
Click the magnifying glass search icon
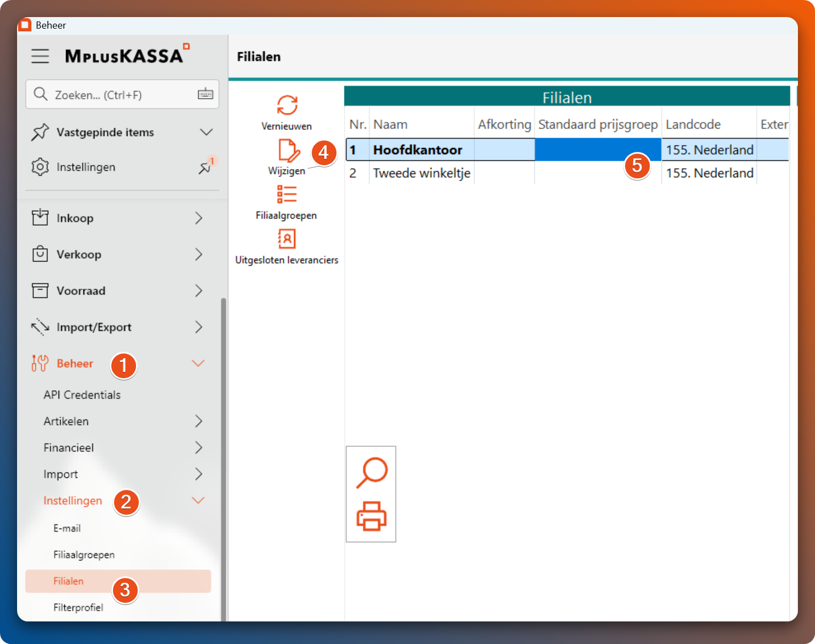372,472
